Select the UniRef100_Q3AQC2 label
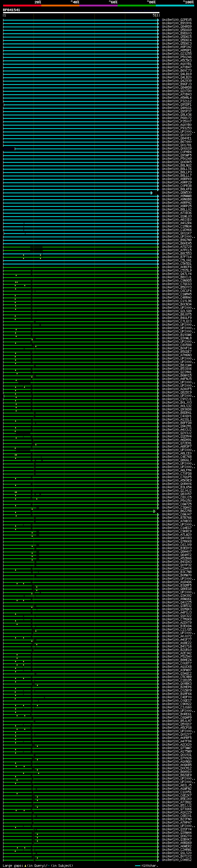 point(177,674)
